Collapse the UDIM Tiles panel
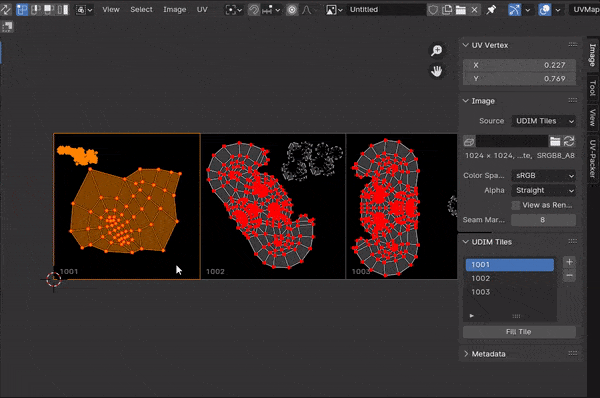The width and height of the screenshot is (600, 398). pyautogui.click(x=466, y=242)
